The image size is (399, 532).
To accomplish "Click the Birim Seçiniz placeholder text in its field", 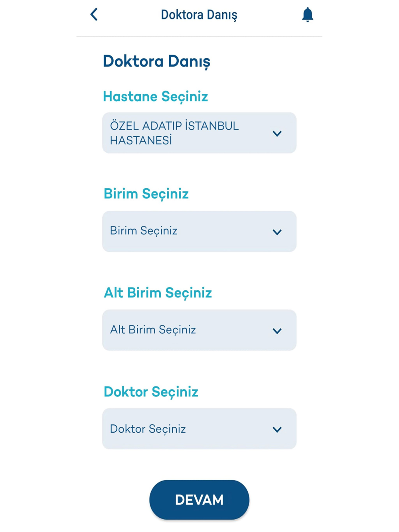I will click(x=144, y=231).
